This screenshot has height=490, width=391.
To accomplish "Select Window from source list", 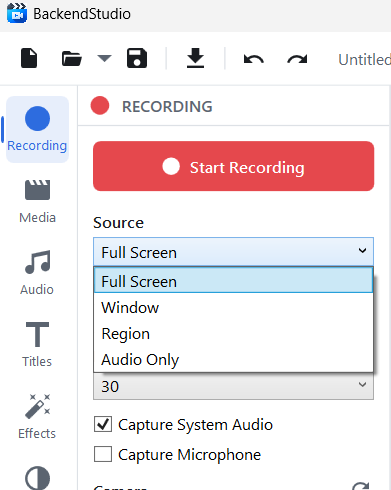I will (233, 307).
